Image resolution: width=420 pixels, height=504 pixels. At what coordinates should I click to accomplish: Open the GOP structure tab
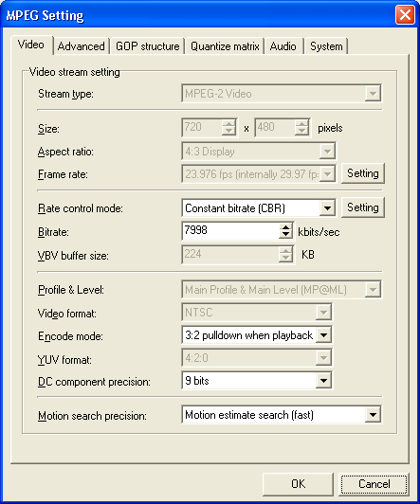tap(147, 46)
